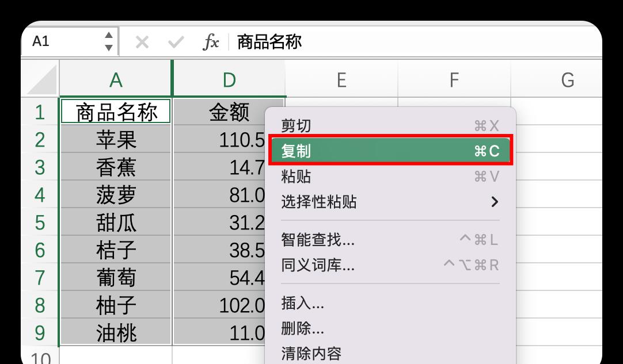Click the amount cell 81.0
Screen dimensions: 623x364
pos(219,195)
